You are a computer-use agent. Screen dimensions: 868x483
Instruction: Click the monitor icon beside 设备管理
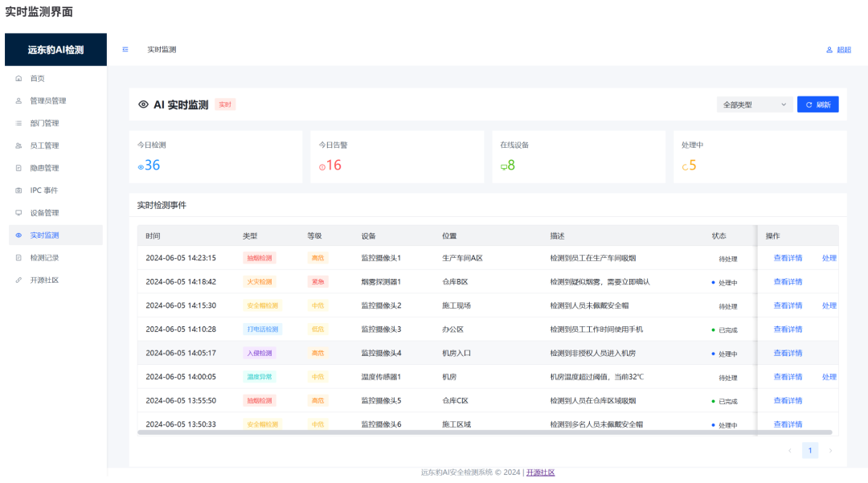pos(18,213)
